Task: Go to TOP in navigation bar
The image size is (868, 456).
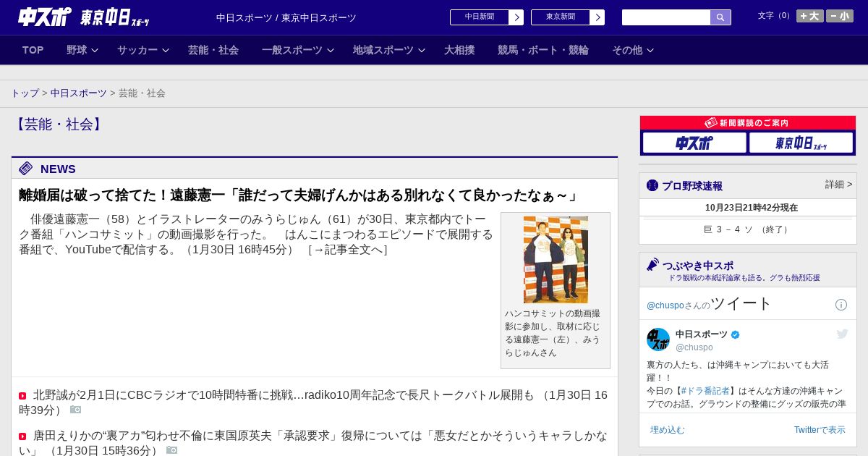Action: click(33, 50)
